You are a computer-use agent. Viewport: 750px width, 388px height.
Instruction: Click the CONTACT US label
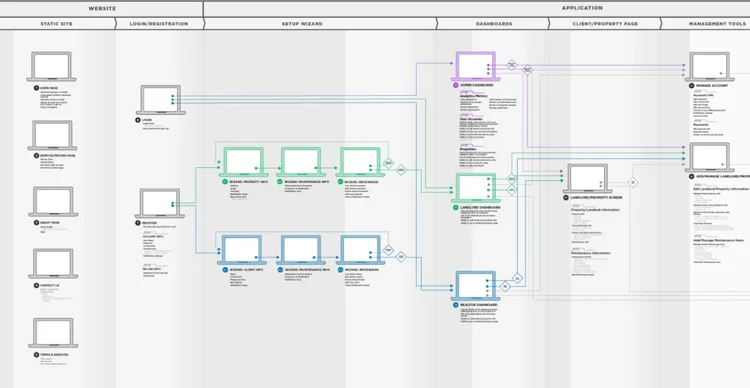coord(50,286)
